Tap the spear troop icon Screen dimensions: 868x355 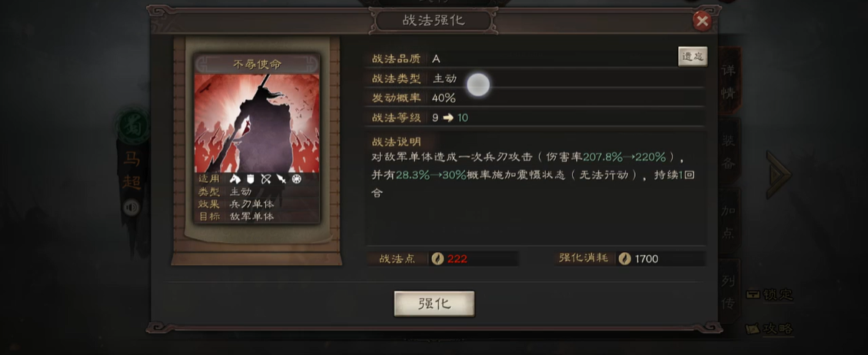pyautogui.click(x=281, y=179)
